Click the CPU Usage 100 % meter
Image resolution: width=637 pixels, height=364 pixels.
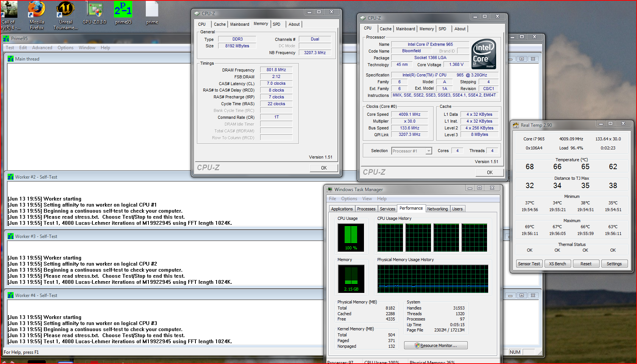(351, 238)
